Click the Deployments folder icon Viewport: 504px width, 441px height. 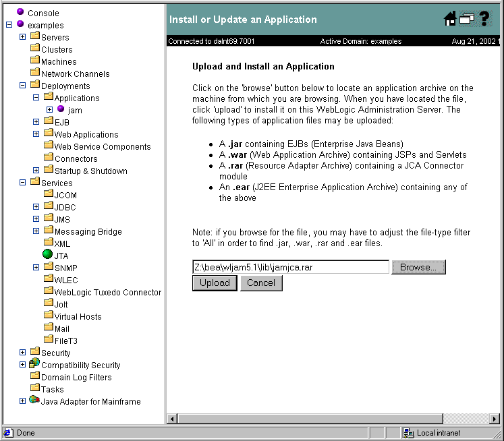[x=34, y=84]
